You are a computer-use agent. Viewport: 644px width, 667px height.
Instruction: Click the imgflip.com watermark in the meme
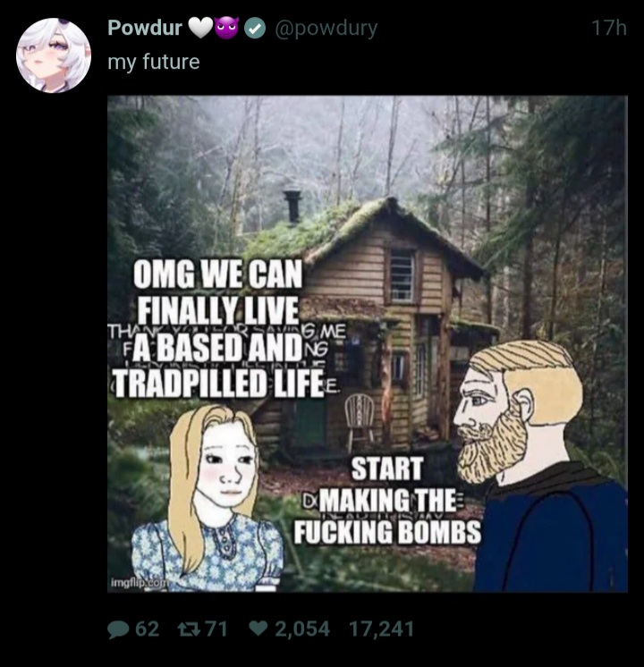tap(140, 582)
